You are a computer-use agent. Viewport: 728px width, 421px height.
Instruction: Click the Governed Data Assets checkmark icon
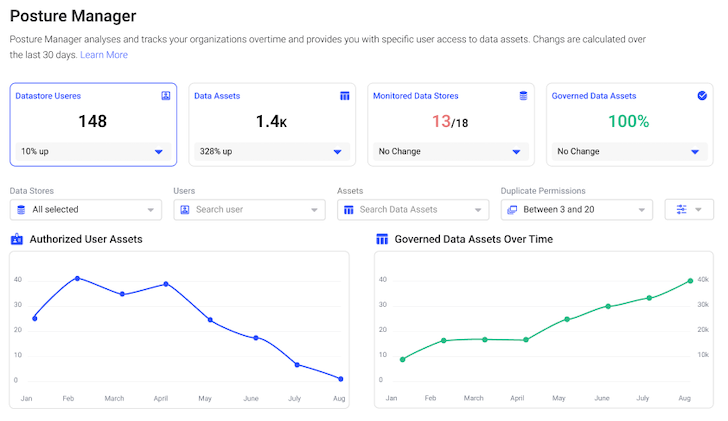(x=702, y=96)
